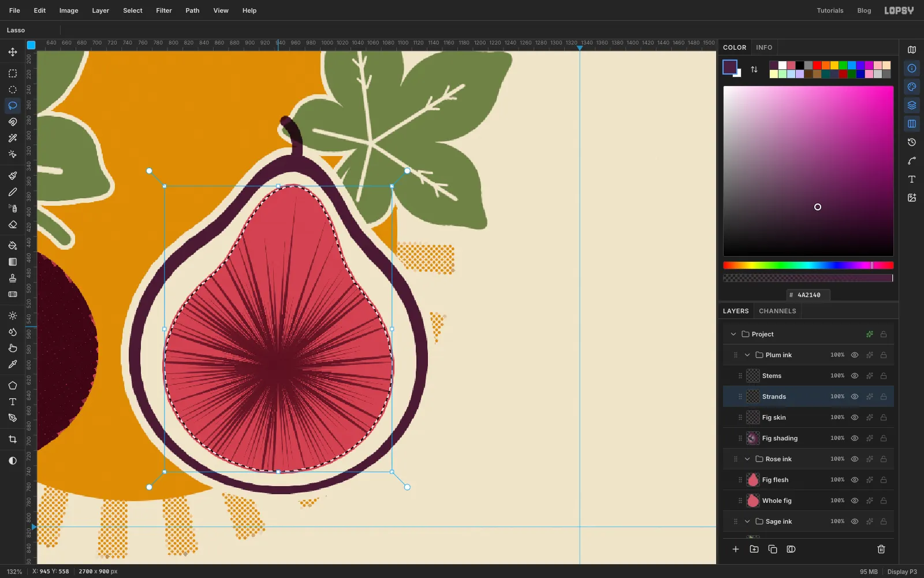The image size is (924, 578).
Task: Delete layer with the trash icon
Action: (881, 549)
